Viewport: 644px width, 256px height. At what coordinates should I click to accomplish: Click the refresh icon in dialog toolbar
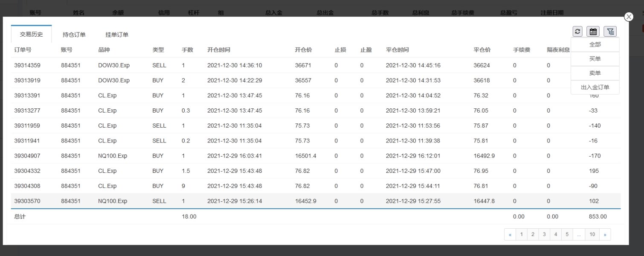point(578,31)
